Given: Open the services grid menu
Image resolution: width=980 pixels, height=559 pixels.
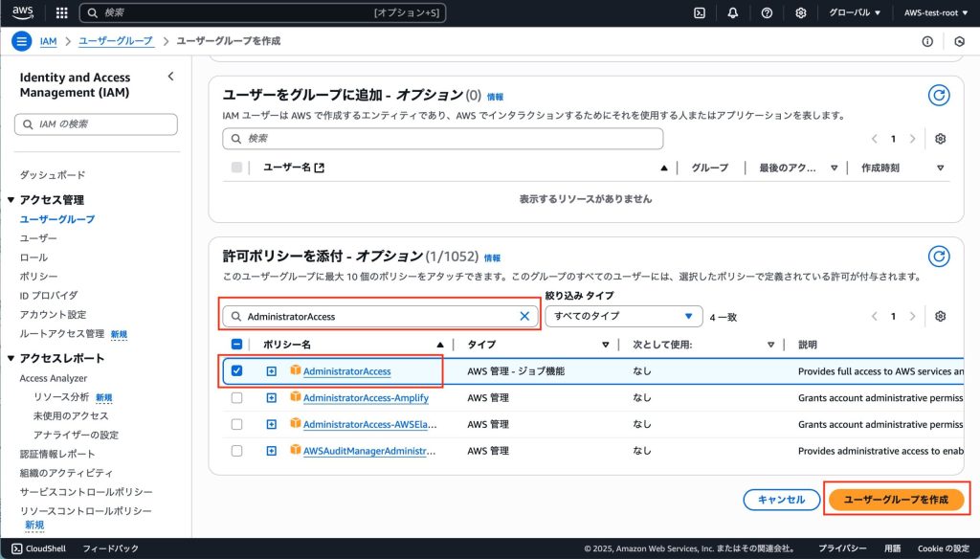Looking at the screenshot, I should [62, 12].
